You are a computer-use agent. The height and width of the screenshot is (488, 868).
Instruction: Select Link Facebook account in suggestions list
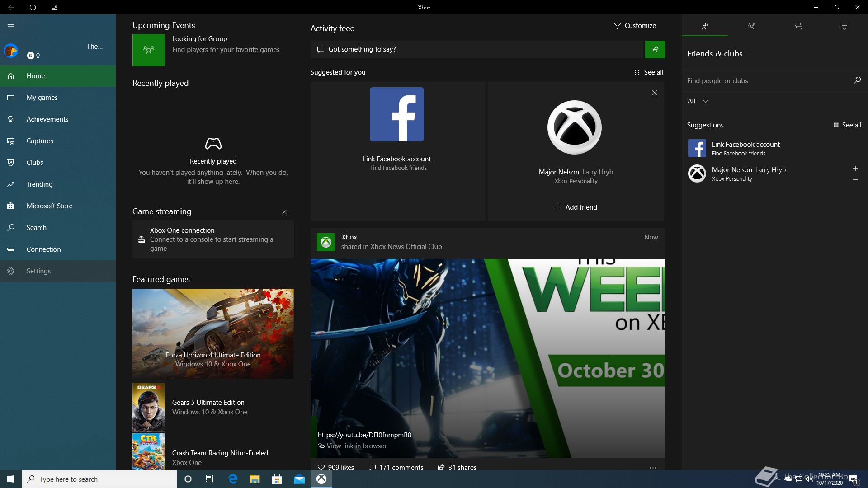pyautogui.click(x=775, y=148)
